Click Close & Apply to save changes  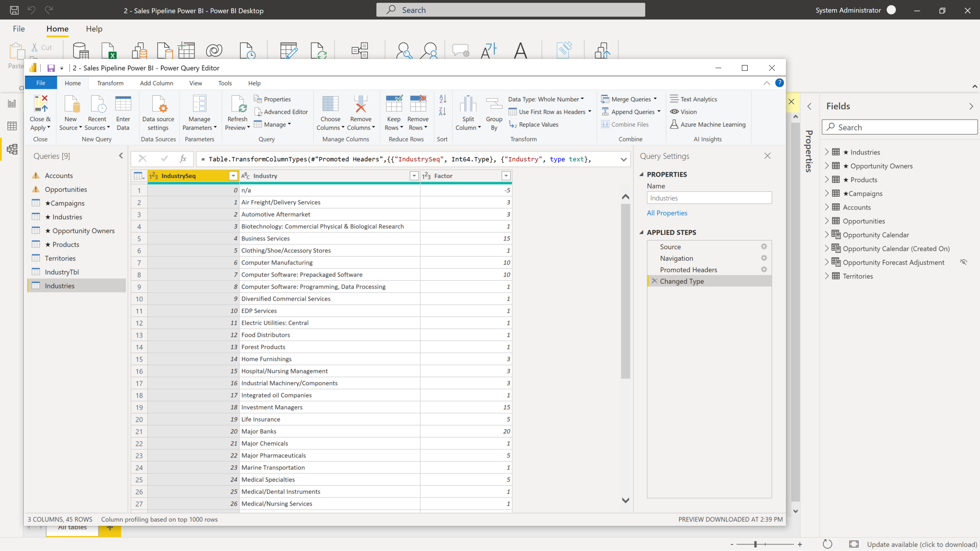point(40,112)
